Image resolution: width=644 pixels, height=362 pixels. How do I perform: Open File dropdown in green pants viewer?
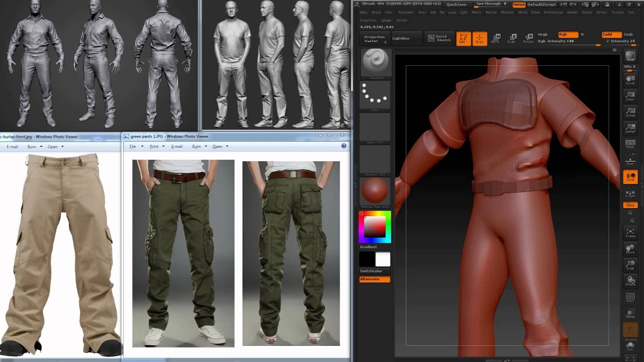coord(136,146)
